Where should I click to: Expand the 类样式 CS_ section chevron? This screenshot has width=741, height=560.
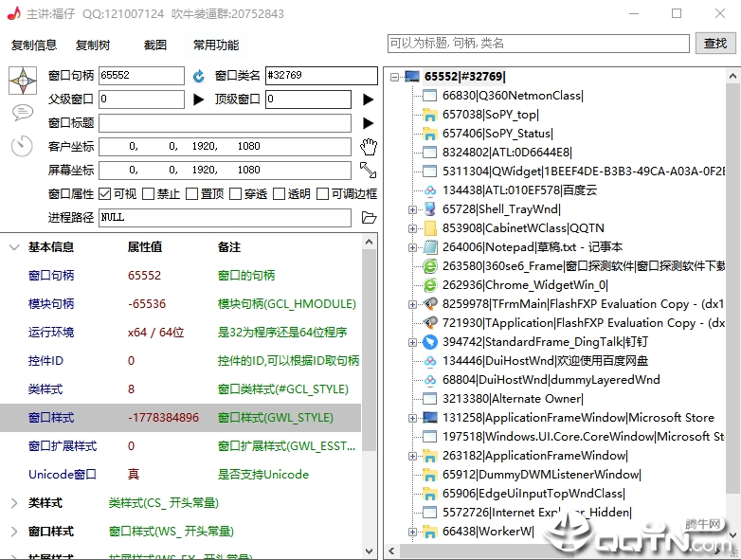pyautogui.click(x=14, y=503)
